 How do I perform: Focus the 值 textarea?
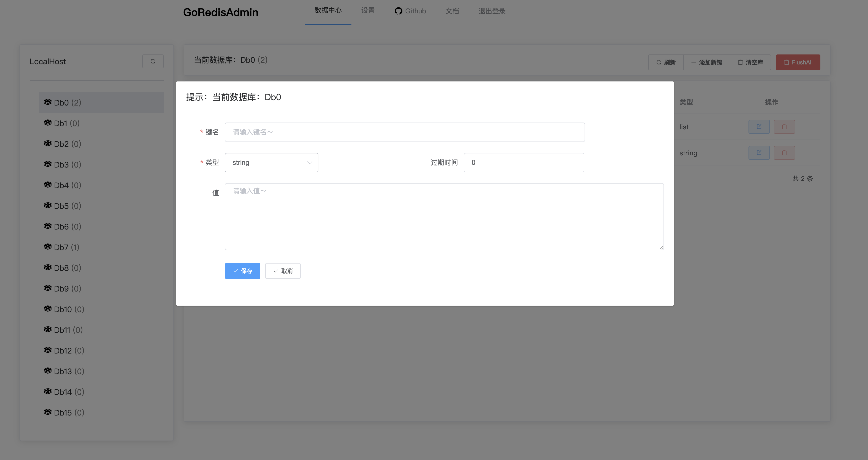(x=444, y=217)
